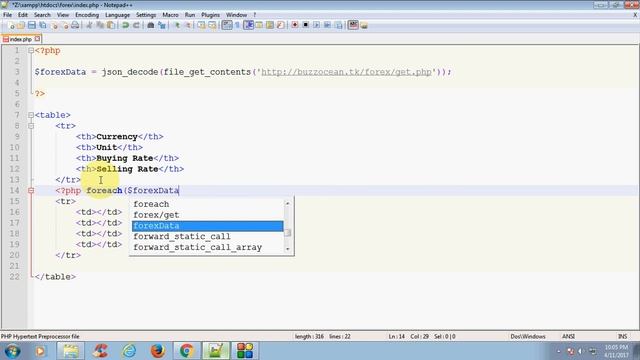Select the index.php document tab
This screenshot has width=640, height=360.
(x=20, y=39)
